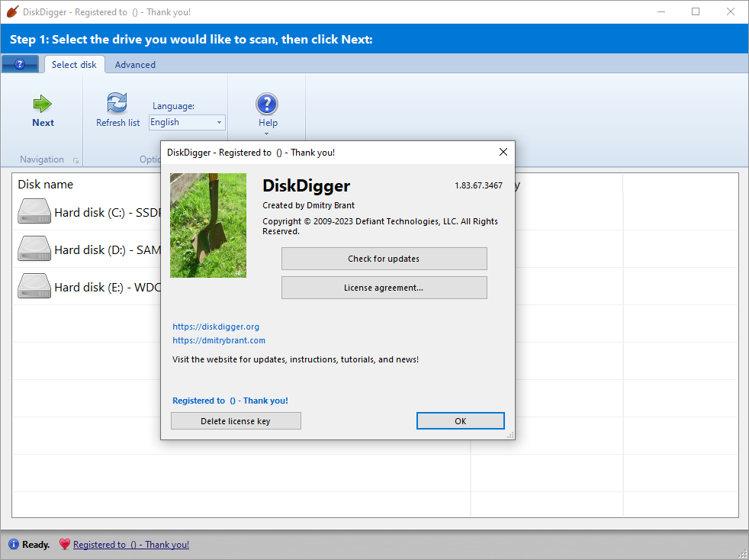Maximize the DiskDigger main window
Screen dimensions: 749x560
coord(696,11)
